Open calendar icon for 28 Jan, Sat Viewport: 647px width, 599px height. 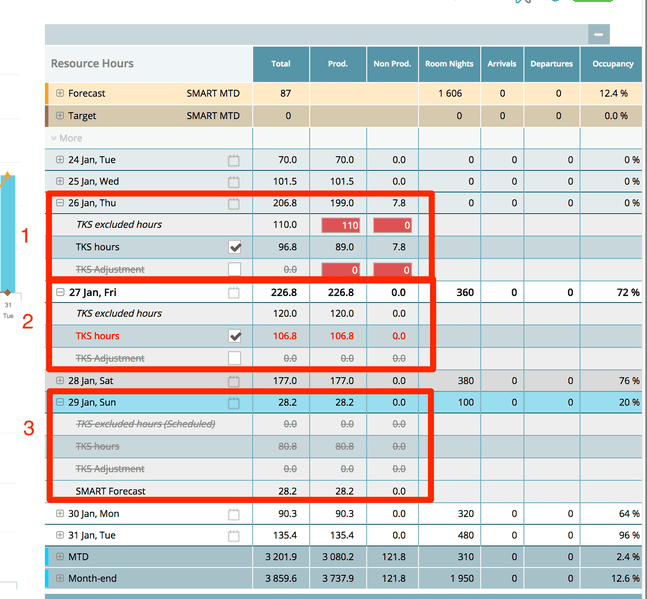234,381
